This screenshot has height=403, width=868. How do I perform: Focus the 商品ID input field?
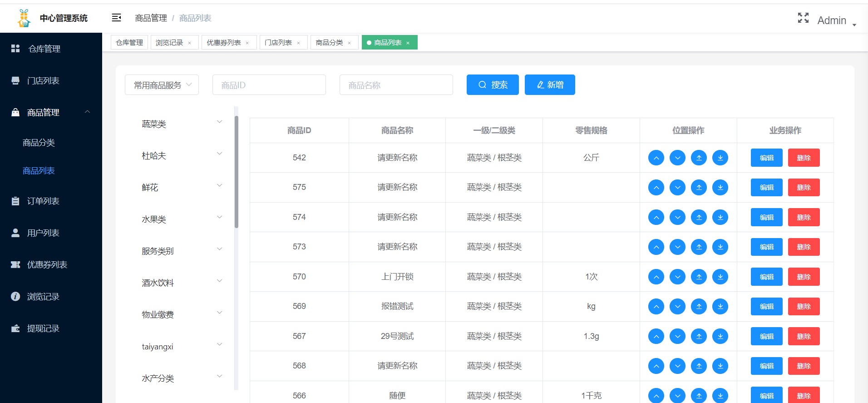pyautogui.click(x=269, y=85)
